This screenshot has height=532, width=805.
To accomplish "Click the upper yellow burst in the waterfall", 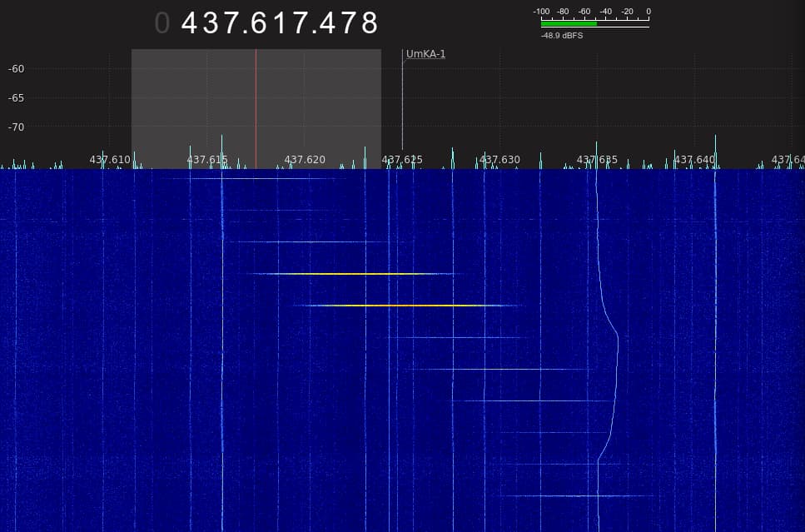I will click(353, 274).
